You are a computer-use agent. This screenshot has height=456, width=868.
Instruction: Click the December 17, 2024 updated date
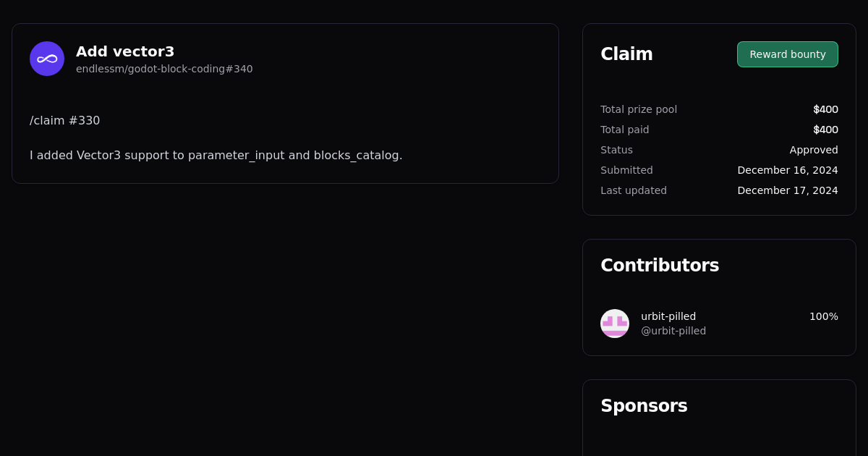pos(788,190)
